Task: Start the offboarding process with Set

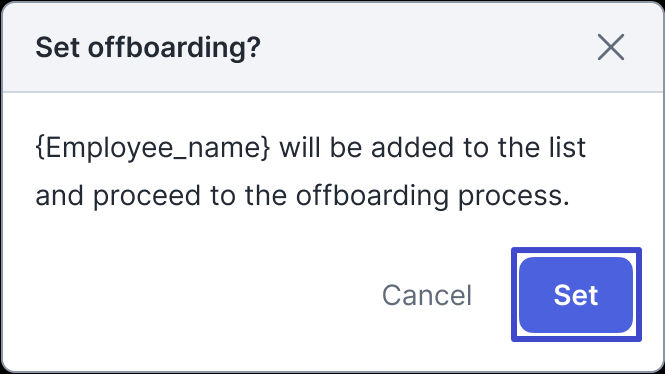Action: [576, 295]
